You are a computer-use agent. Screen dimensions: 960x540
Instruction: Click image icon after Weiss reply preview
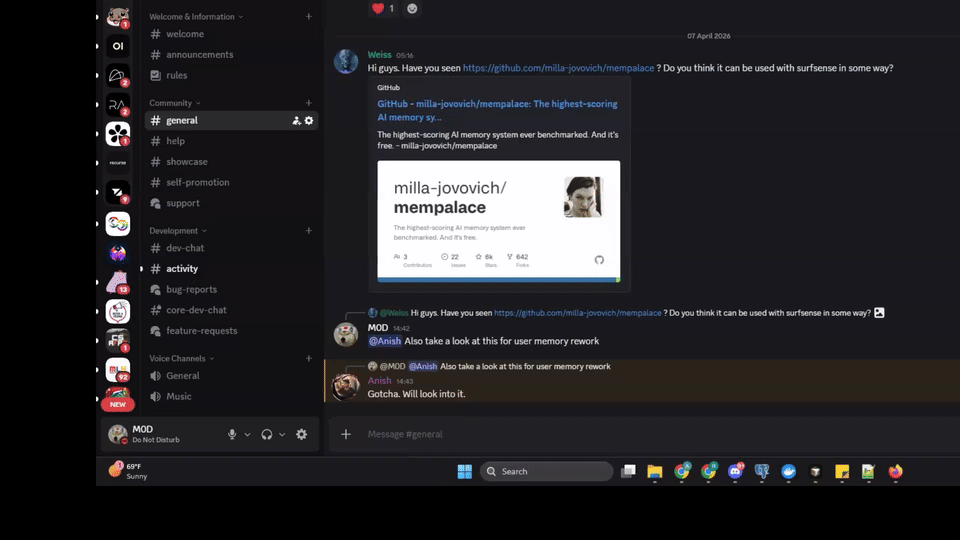[879, 313]
